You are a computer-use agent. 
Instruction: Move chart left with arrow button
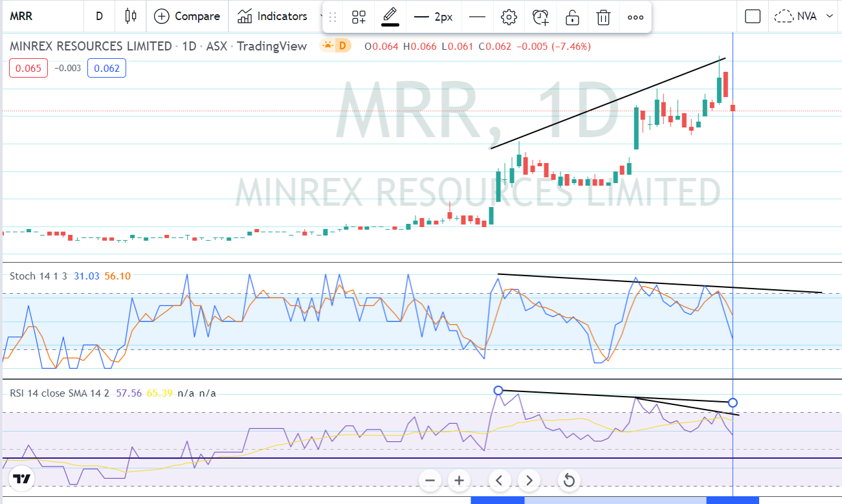(x=499, y=480)
